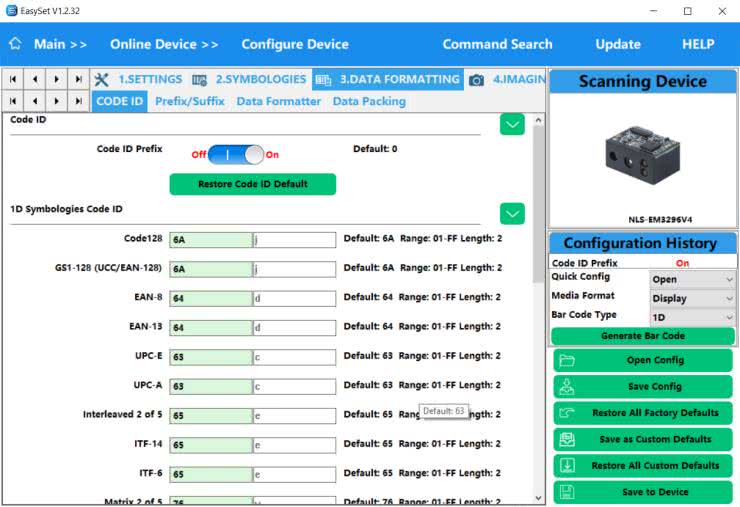Open the Media Format dropdown
The image size is (740, 507).
point(692,298)
